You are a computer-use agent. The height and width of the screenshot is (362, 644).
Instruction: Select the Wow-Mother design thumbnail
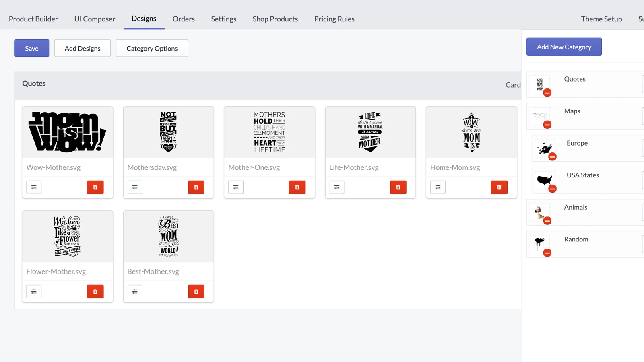[67, 132]
